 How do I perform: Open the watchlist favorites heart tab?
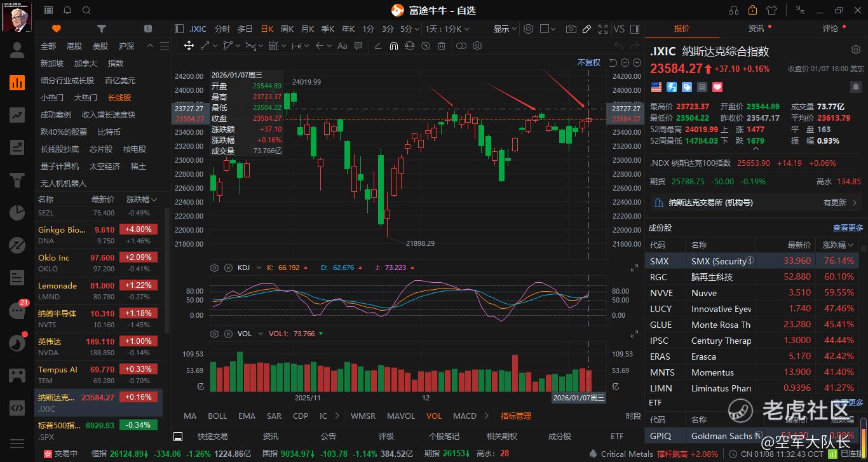pos(57,29)
